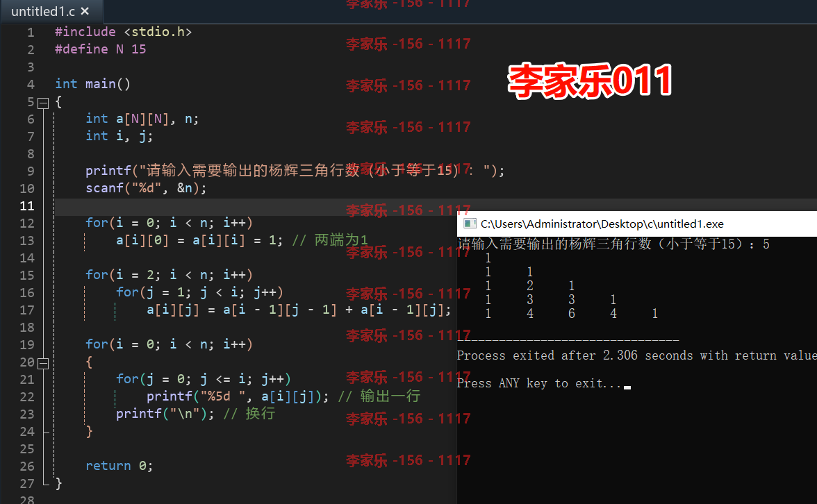Click the for(i = 2; i < n; i++) line
Image resolution: width=817 pixels, height=504 pixels.
[169, 275]
